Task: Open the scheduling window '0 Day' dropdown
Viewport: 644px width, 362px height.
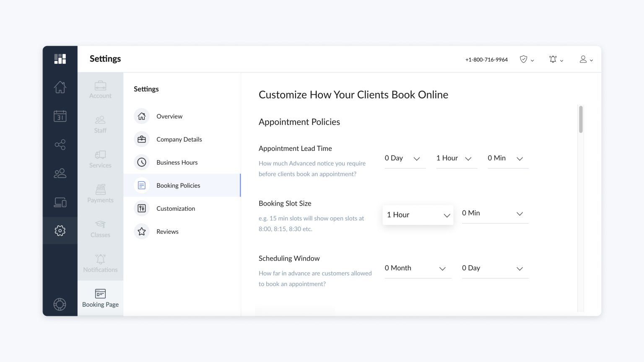Action: point(495,268)
